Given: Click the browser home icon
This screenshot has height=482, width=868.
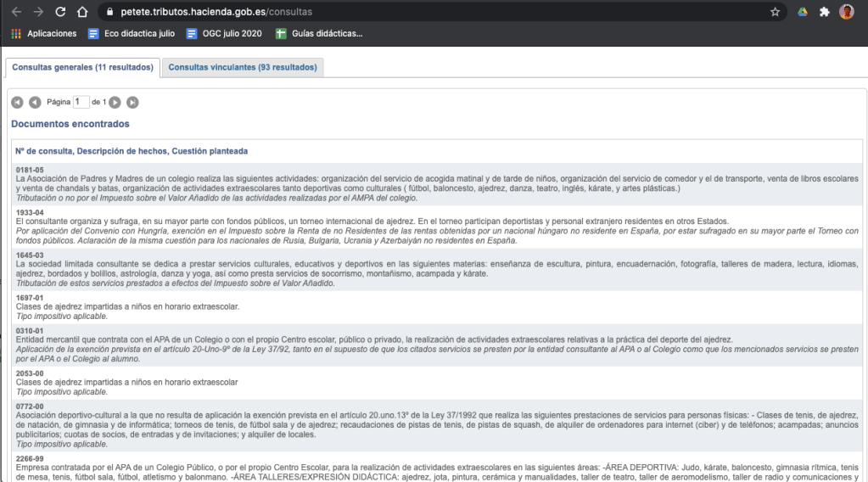Looking at the screenshot, I should tap(84, 13).
